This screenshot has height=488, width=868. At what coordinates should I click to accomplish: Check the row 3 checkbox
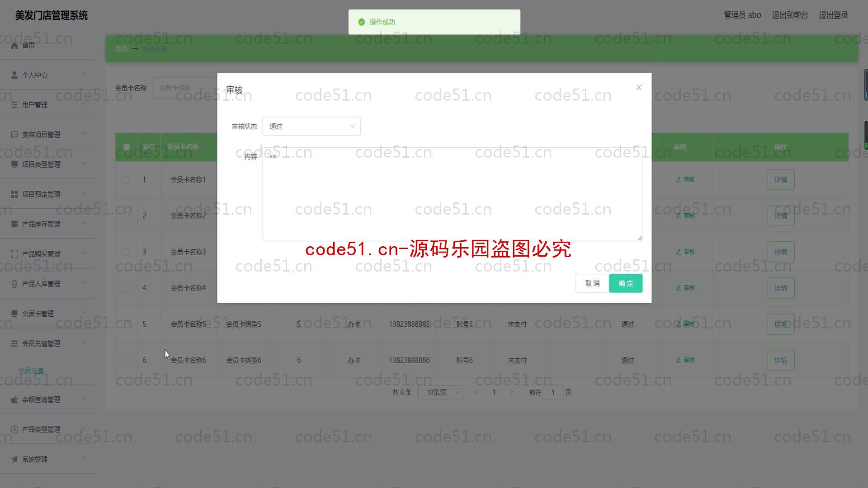click(x=126, y=252)
